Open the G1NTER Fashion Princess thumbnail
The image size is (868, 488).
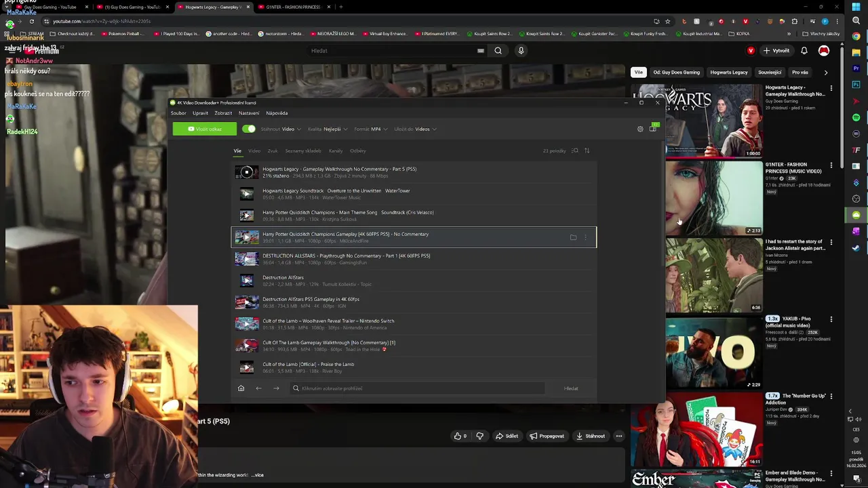[714, 197]
